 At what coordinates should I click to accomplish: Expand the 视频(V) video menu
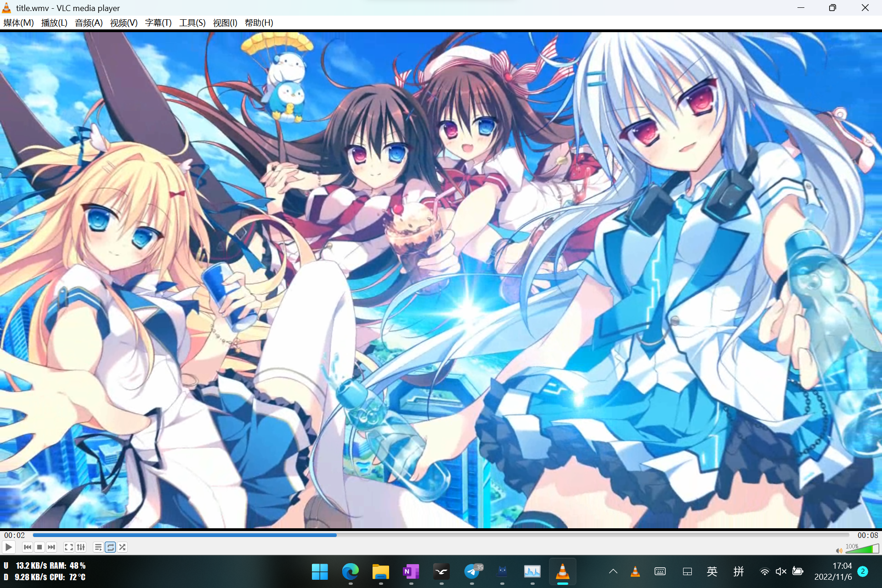pos(124,23)
